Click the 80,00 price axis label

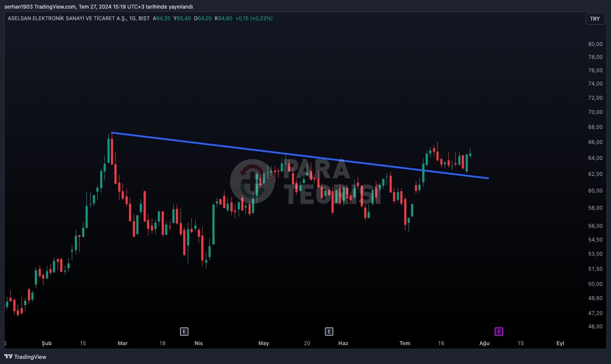click(595, 44)
